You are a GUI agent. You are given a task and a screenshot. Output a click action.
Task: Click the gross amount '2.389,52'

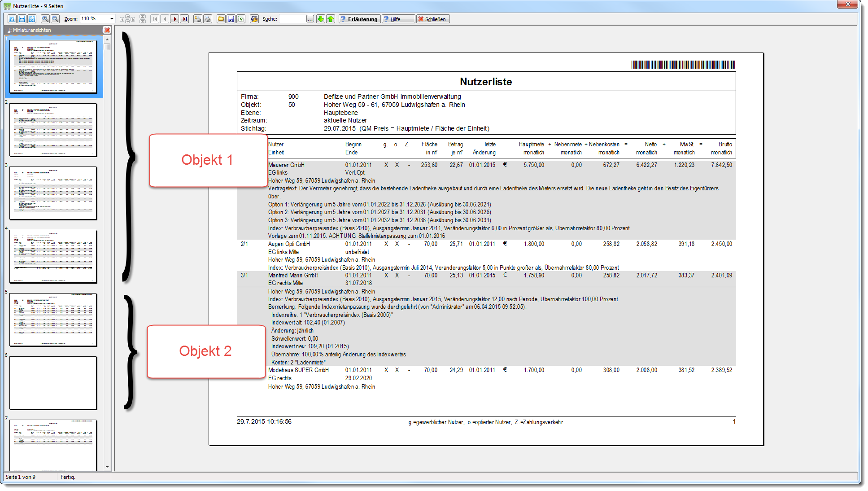(721, 370)
